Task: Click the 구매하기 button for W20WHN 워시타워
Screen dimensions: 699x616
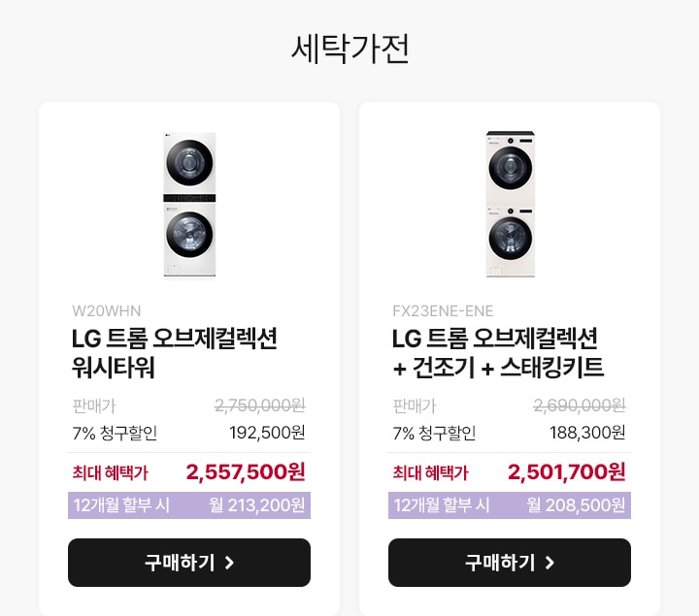Action: pyautogui.click(x=189, y=562)
